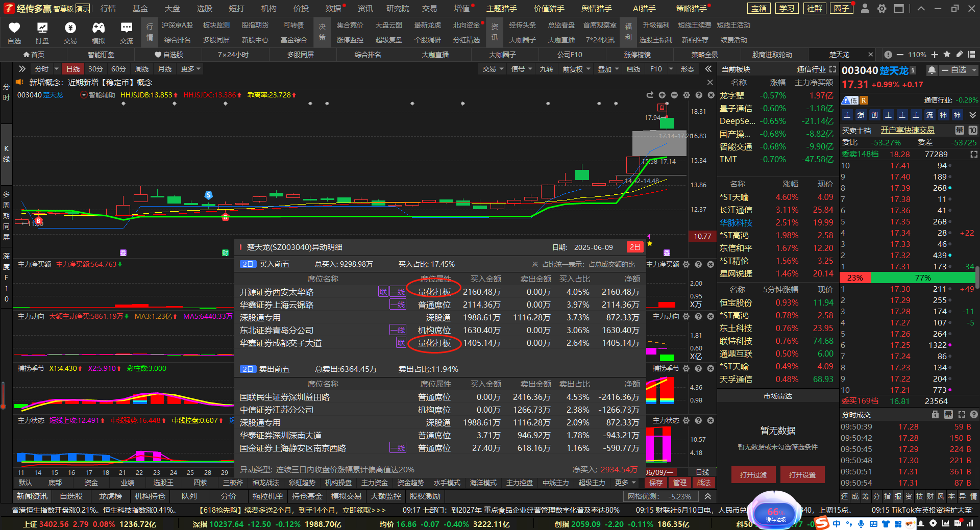The width and height of the screenshot is (980, 530).
Task: Click the zoom-out minus beside 110%
Action: 900,55
